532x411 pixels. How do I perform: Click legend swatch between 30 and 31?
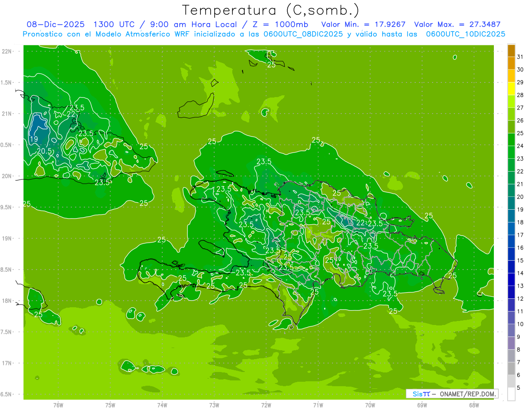[511, 63]
